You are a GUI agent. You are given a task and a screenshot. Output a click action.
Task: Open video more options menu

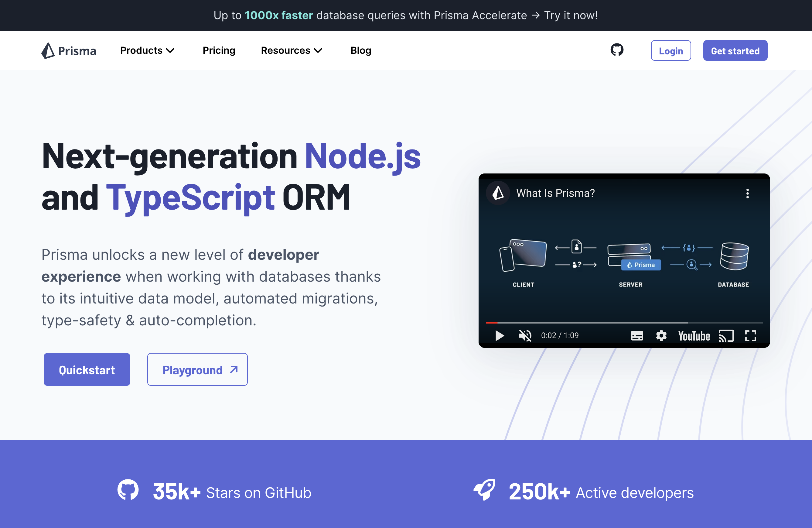748,194
